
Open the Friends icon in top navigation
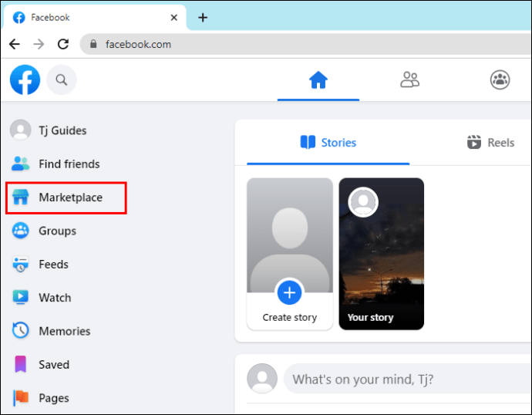410,79
